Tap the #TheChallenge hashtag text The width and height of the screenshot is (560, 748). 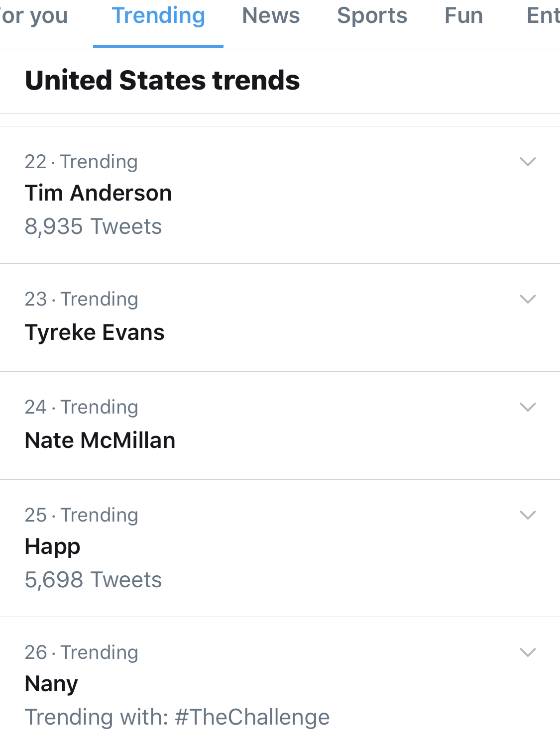(252, 718)
